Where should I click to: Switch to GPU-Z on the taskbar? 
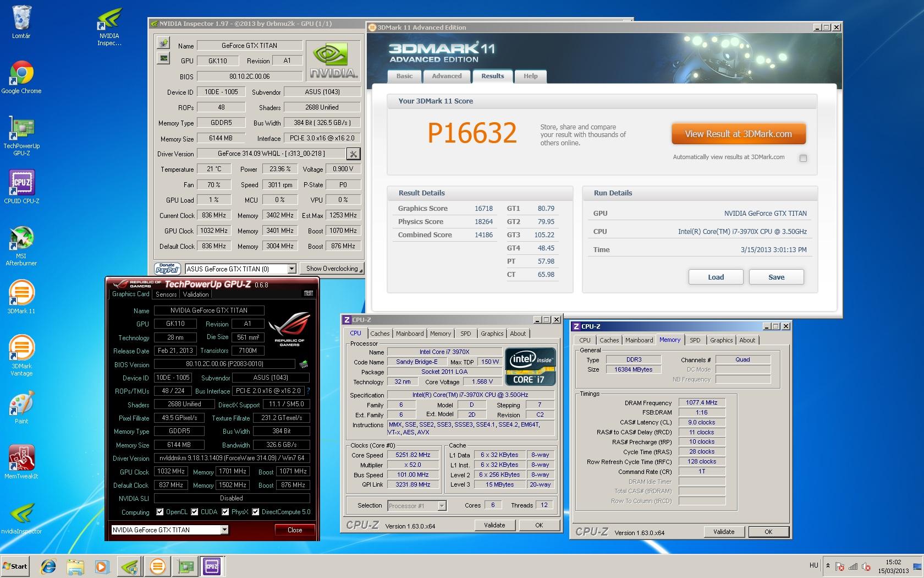(185, 566)
